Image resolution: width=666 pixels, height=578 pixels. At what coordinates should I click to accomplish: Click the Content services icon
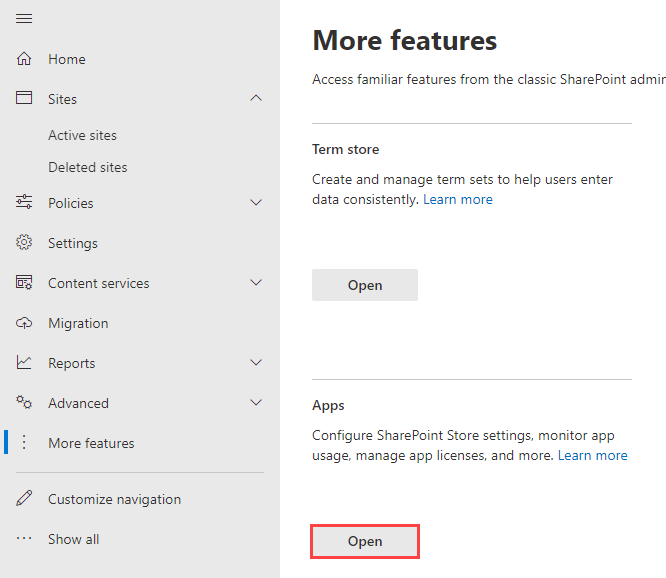tap(24, 283)
